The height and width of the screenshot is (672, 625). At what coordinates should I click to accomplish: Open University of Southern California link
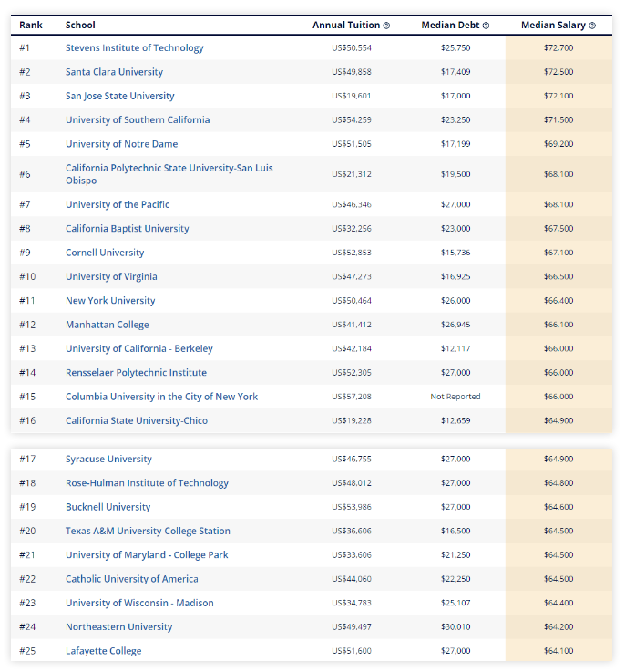pos(138,119)
